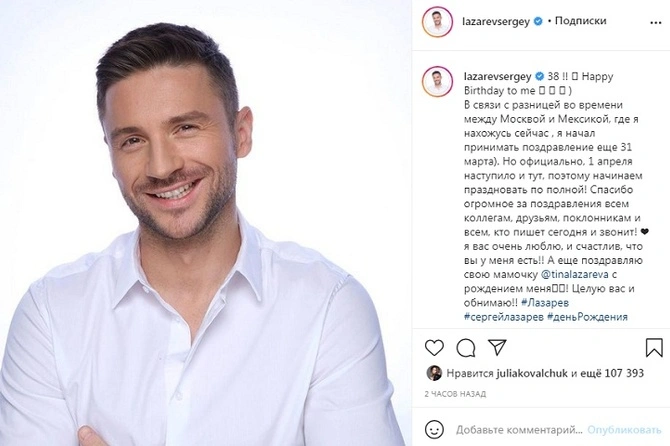This screenshot has height=446, width=670.
Task: Share the post with the paper plane icon
Action: [497, 347]
